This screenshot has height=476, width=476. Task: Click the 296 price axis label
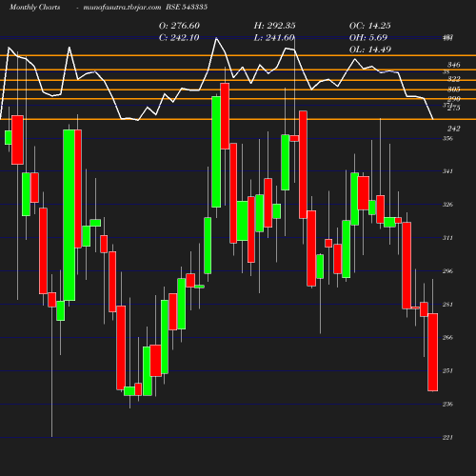[x=447, y=271]
